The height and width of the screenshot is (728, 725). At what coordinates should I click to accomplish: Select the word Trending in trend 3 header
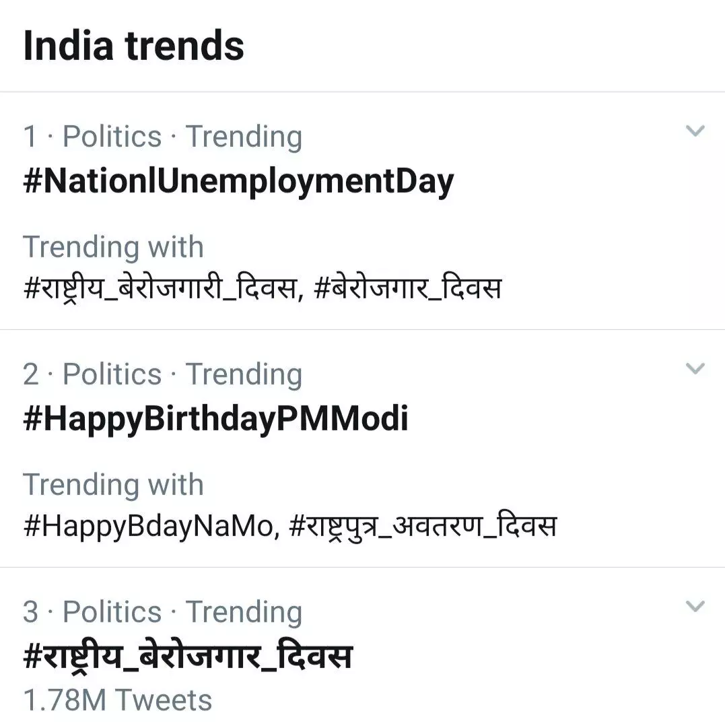(244, 612)
